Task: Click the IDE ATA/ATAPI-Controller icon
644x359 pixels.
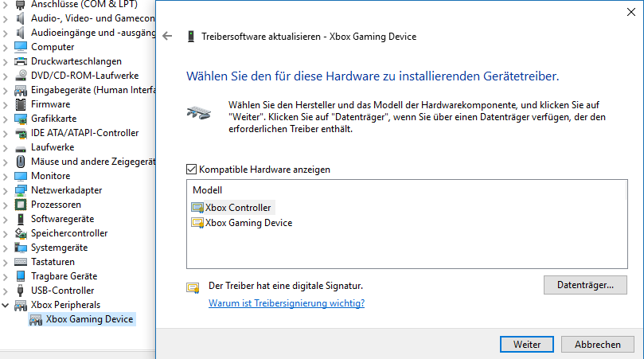Action: tap(20, 134)
